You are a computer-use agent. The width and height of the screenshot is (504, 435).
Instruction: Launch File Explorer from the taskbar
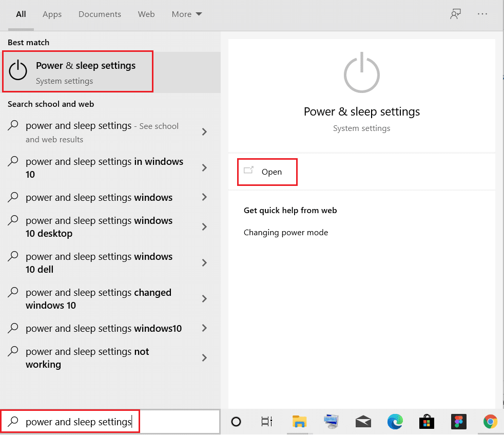[x=299, y=422]
